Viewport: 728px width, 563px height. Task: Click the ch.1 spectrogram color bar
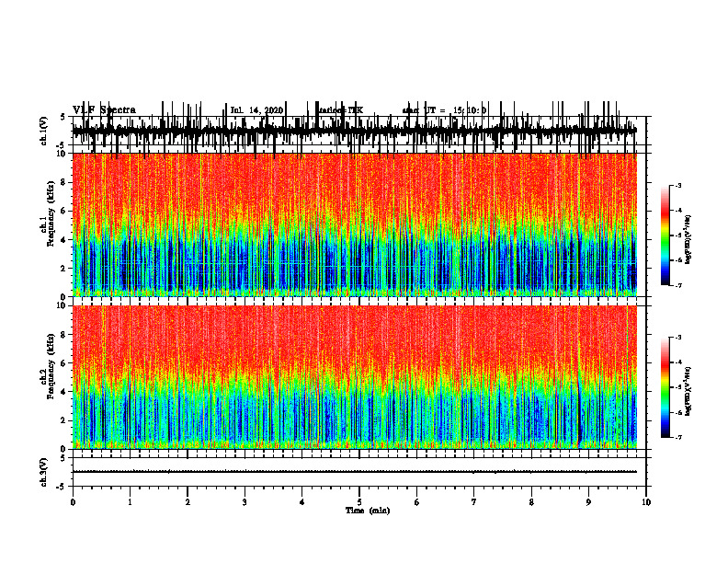665,236
